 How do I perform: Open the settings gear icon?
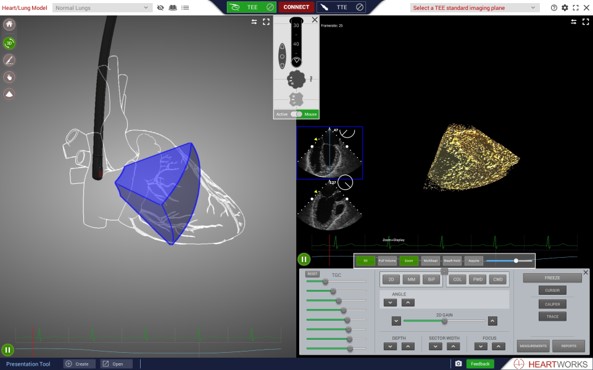tap(565, 8)
